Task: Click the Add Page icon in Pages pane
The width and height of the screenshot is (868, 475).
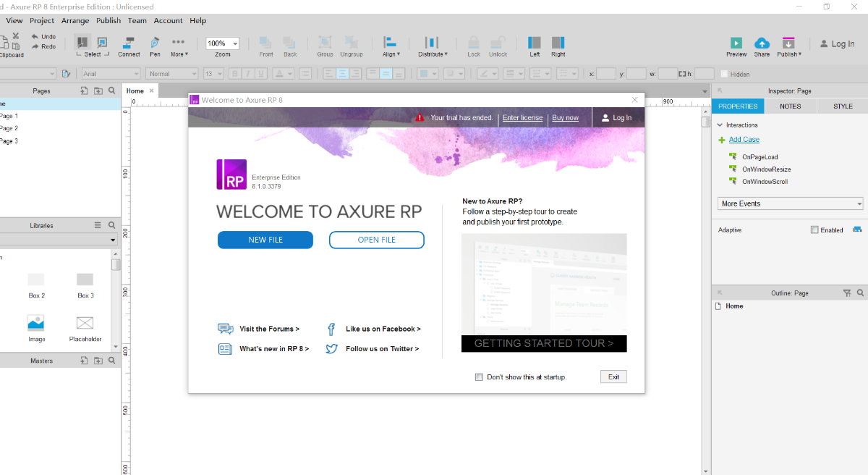Action: [84, 91]
